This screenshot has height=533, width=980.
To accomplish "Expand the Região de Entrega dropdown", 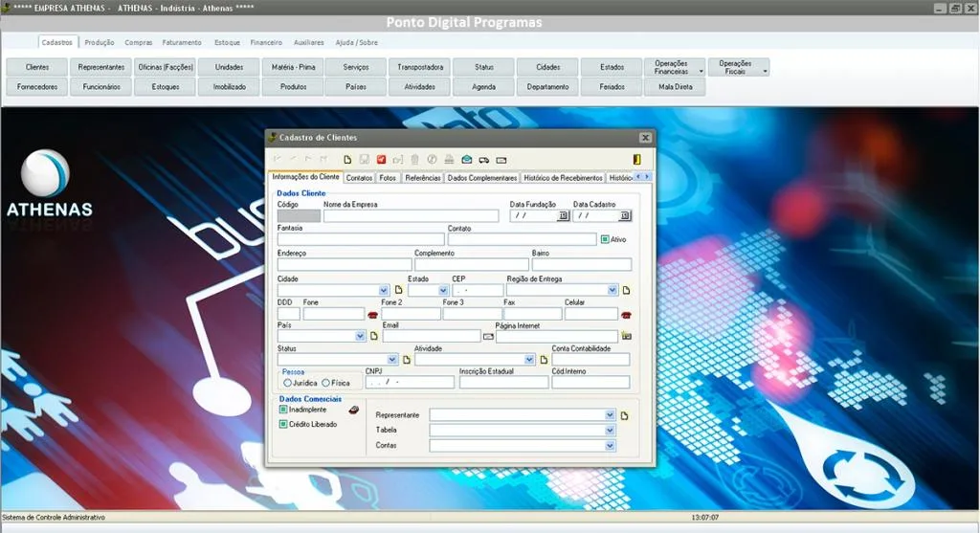I will tap(612, 290).
